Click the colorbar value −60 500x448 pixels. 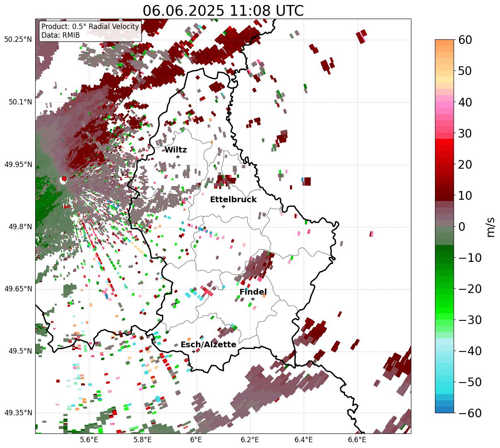pos(470,413)
